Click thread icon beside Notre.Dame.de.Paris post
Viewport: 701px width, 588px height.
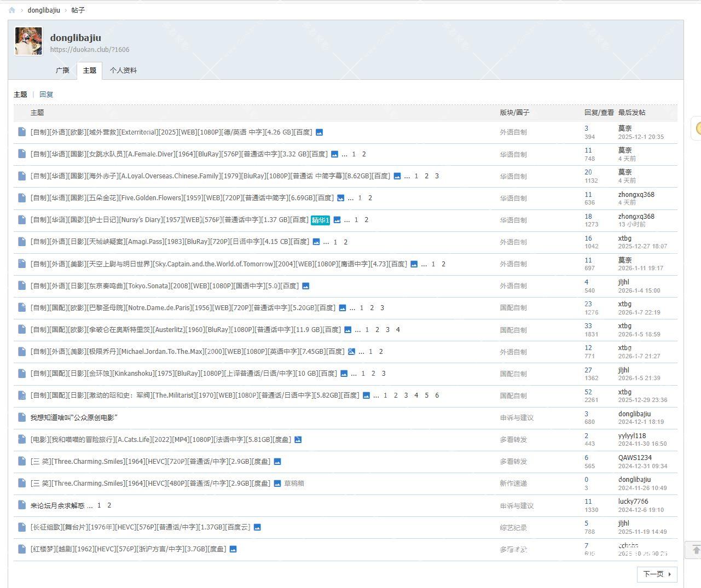click(x=22, y=307)
